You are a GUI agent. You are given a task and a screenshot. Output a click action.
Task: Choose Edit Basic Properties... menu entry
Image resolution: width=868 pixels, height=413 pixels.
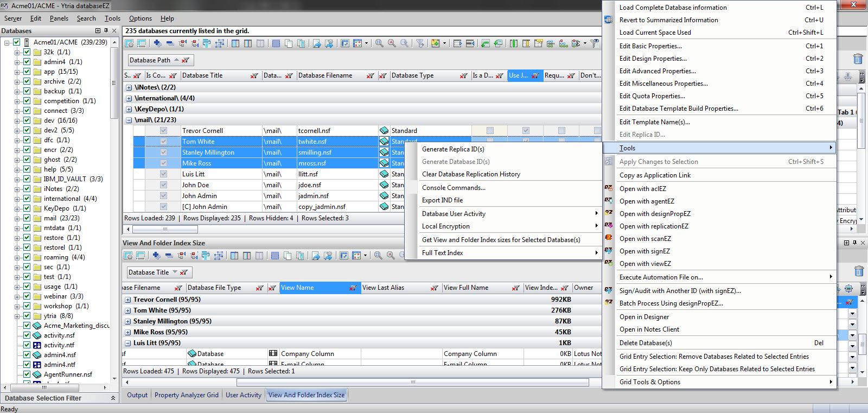point(650,46)
